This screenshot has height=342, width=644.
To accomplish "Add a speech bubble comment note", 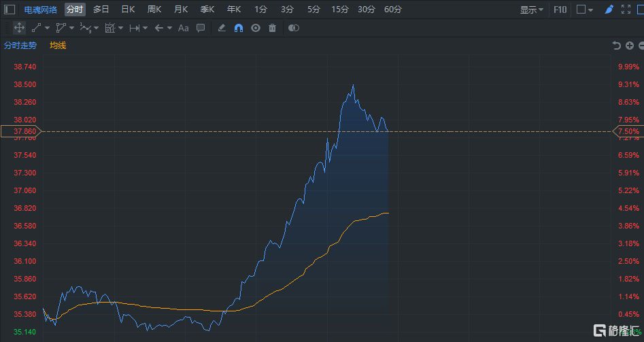I will (x=201, y=28).
